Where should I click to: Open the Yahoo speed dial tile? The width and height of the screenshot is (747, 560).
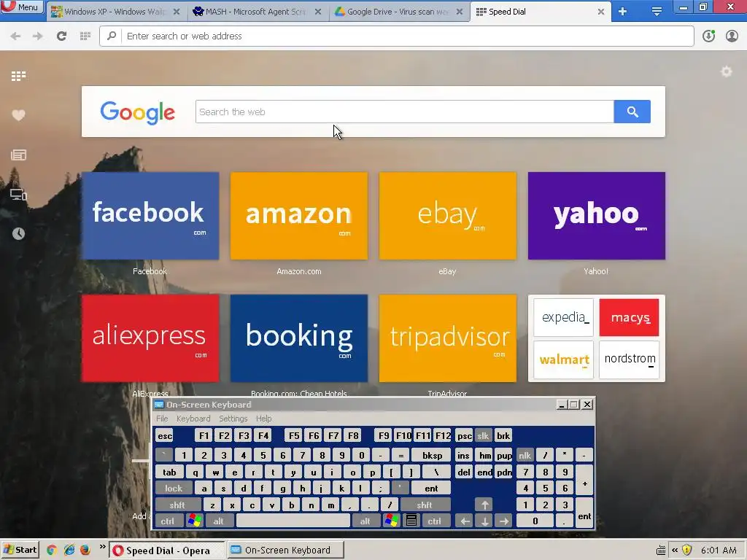coord(597,216)
